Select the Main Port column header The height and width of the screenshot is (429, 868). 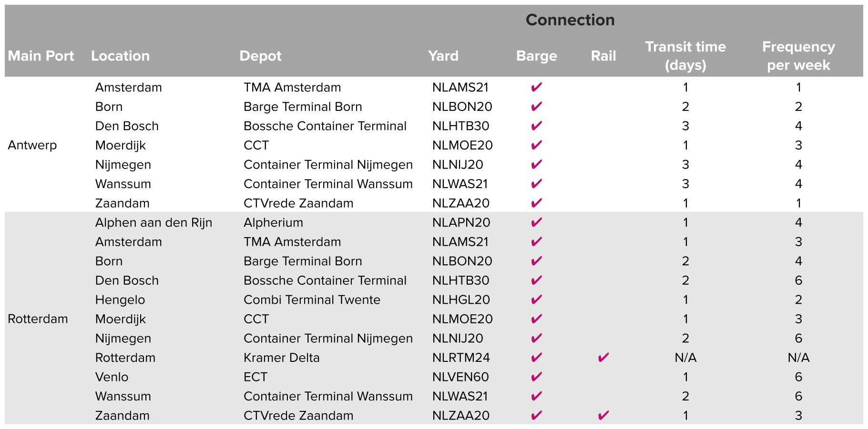point(41,56)
